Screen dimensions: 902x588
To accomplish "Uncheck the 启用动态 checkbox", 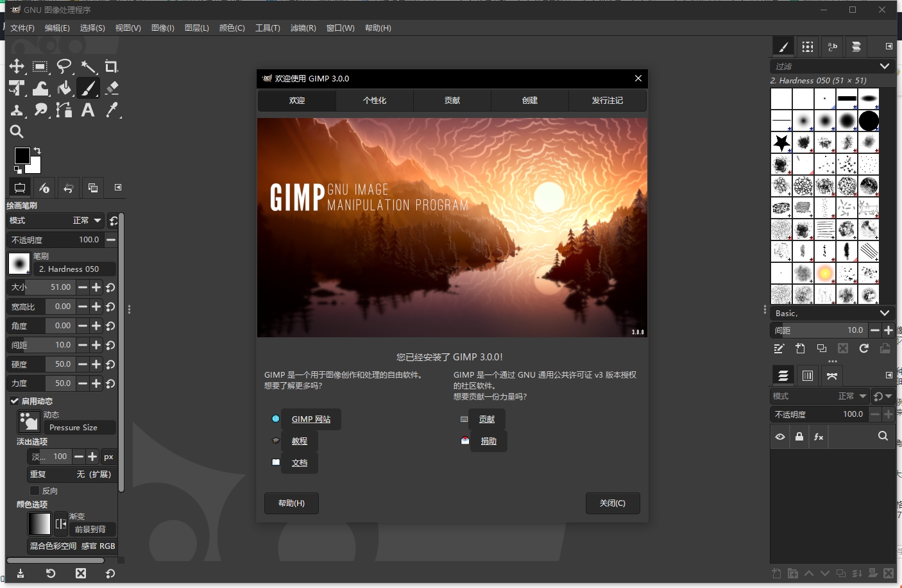I will (x=15, y=401).
